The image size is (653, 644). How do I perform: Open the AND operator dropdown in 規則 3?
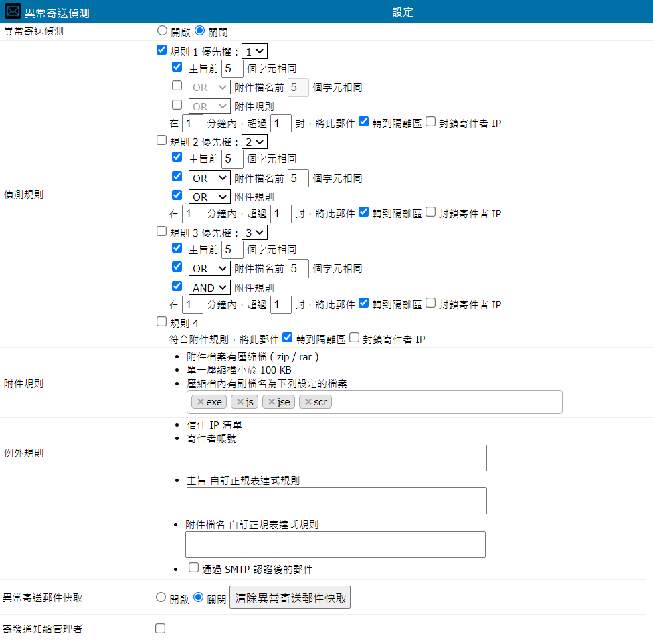tap(209, 288)
